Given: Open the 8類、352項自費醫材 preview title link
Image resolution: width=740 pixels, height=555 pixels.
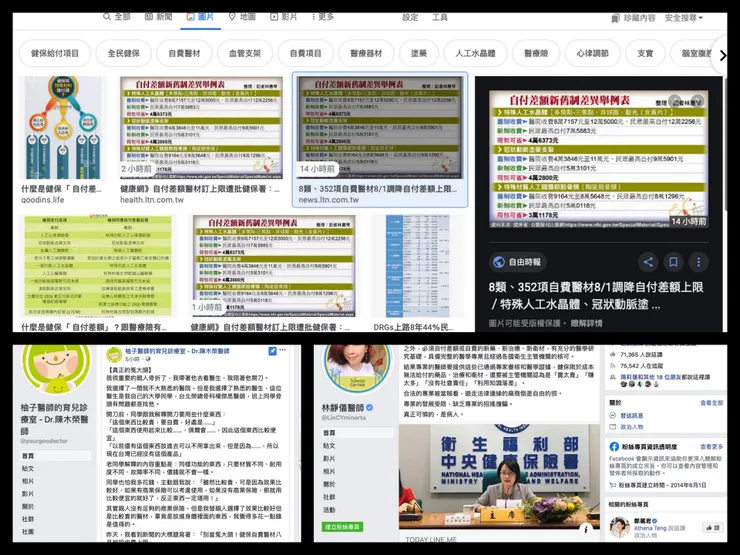Looking at the screenshot, I should (596, 295).
